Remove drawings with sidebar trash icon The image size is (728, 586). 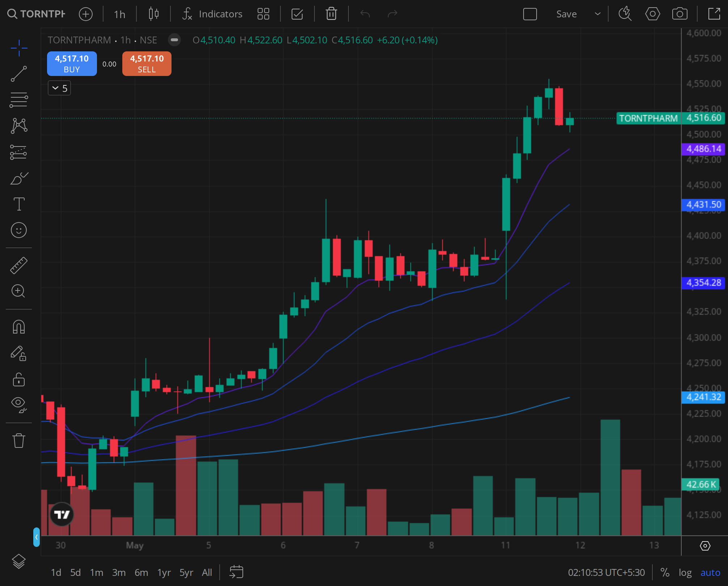click(19, 441)
